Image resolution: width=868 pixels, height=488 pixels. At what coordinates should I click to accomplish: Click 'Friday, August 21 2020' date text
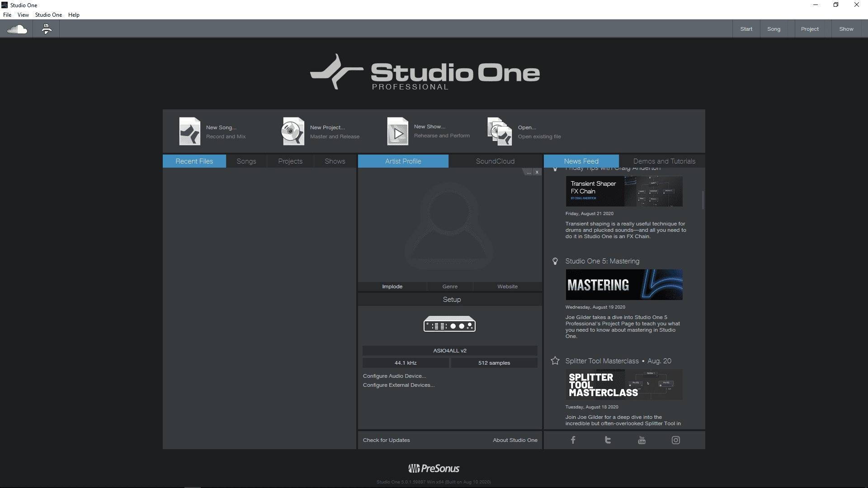pyautogui.click(x=590, y=214)
